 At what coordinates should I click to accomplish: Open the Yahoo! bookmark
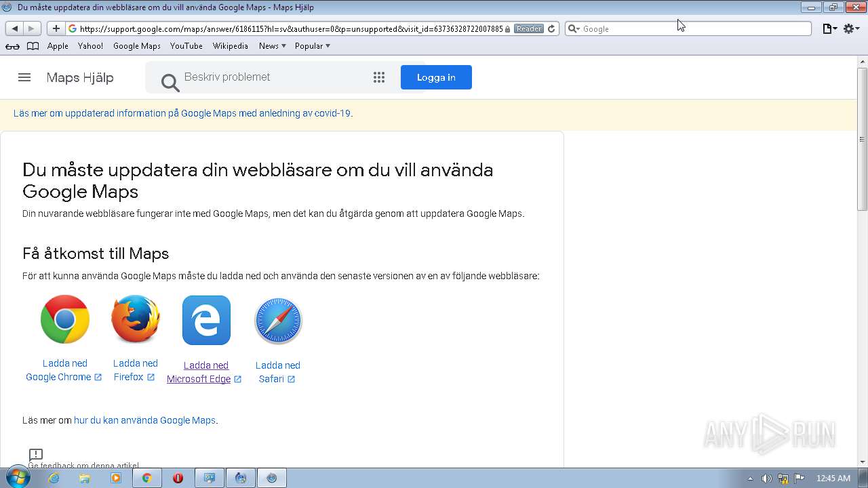coord(90,46)
